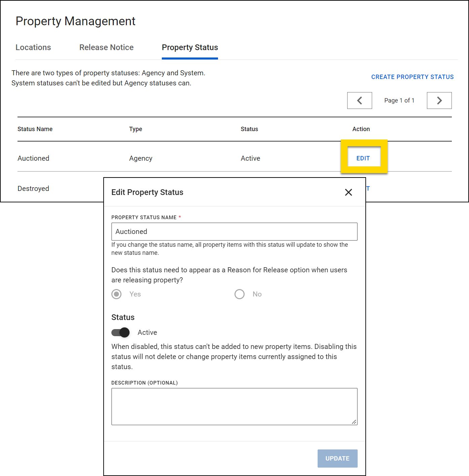The width and height of the screenshot is (469, 476).
Task: Toggle the Active status switch off
Action: [x=120, y=332]
